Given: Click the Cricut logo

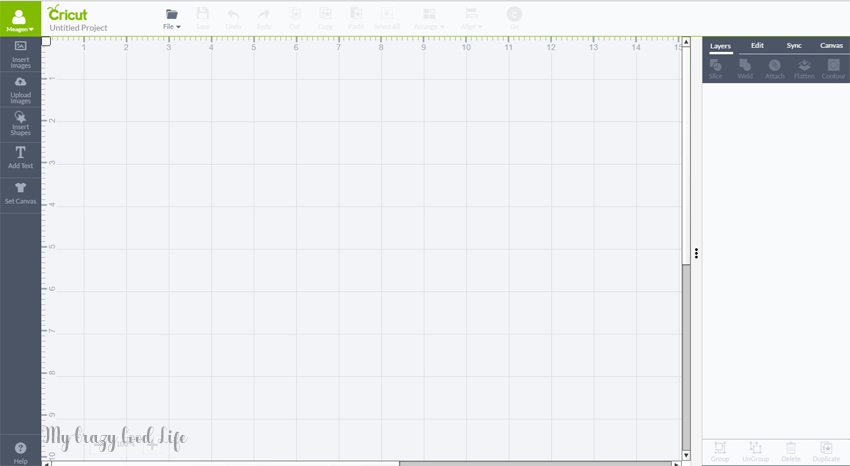Looking at the screenshot, I should click(67, 13).
